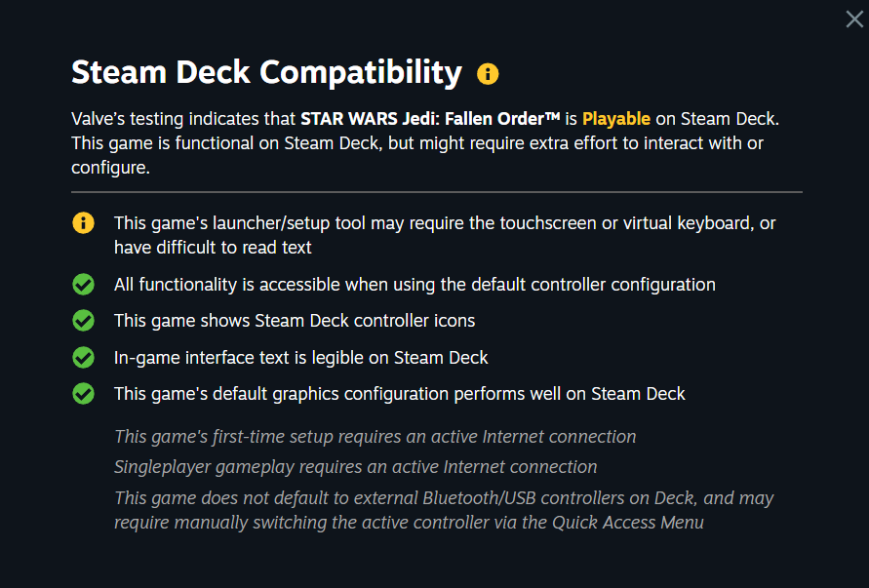The height and width of the screenshot is (588, 869).
Task: Select the controller icons description line
Action: [x=295, y=320]
